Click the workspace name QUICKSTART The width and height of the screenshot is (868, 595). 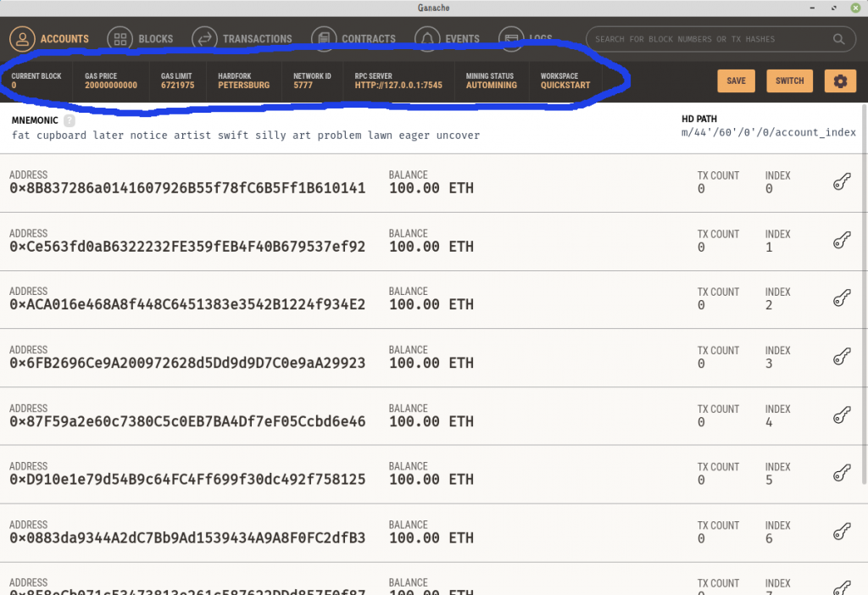(x=565, y=86)
